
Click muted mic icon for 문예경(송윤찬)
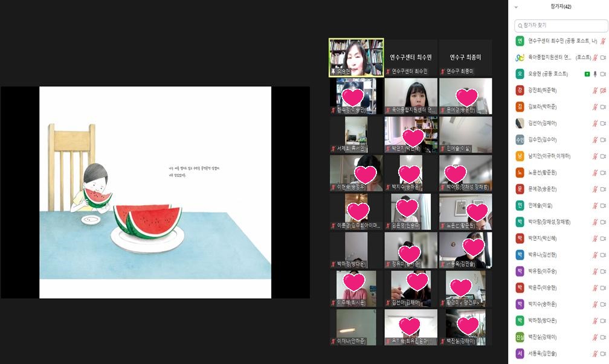click(594, 189)
